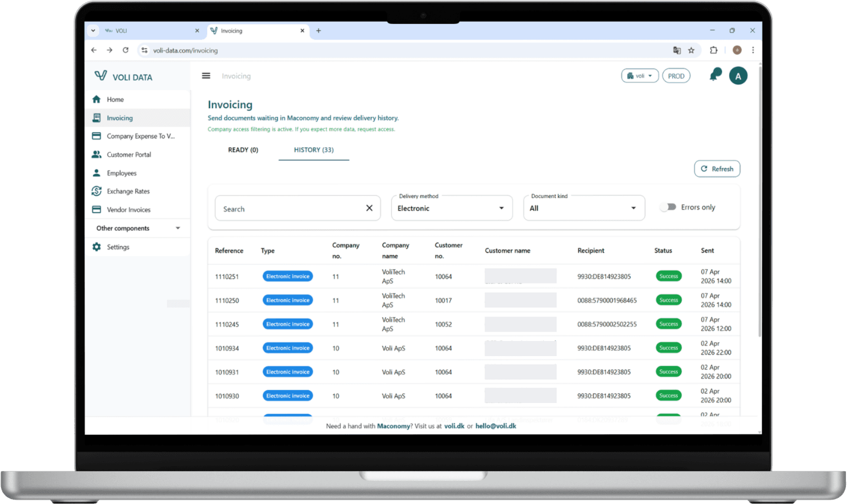Click the hamburger menu icon
This screenshot has width=847, height=504.
[x=206, y=75]
